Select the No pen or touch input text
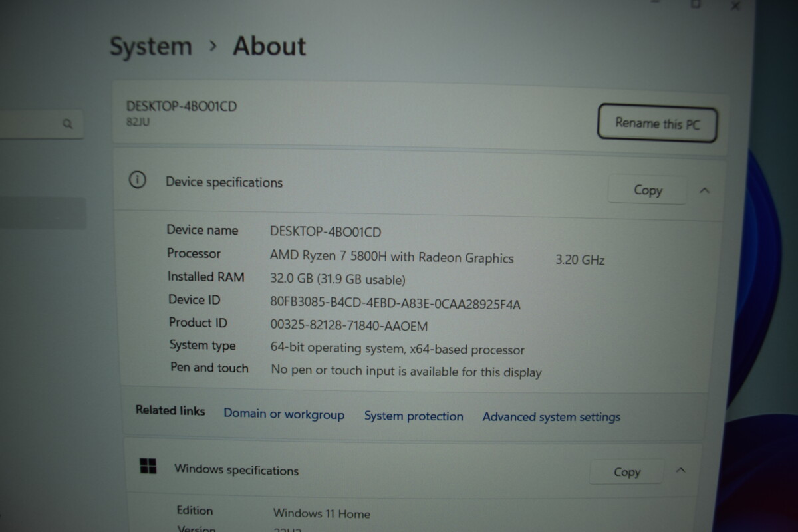 pyautogui.click(x=406, y=372)
